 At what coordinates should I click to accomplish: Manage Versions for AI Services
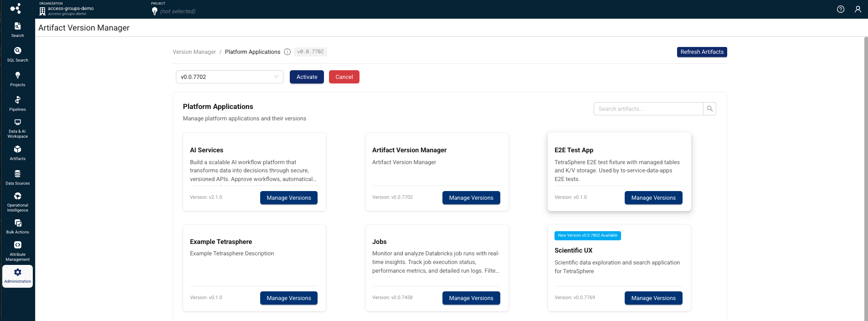289,198
